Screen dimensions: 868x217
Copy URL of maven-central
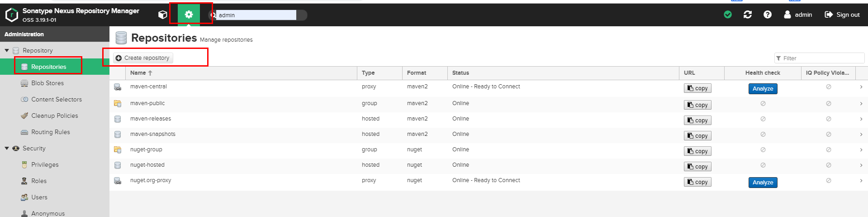[697, 88]
